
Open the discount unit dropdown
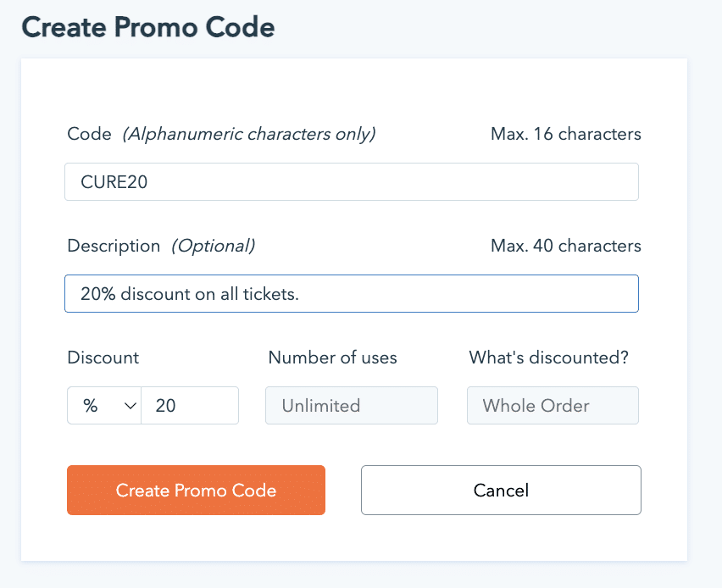[x=103, y=405]
